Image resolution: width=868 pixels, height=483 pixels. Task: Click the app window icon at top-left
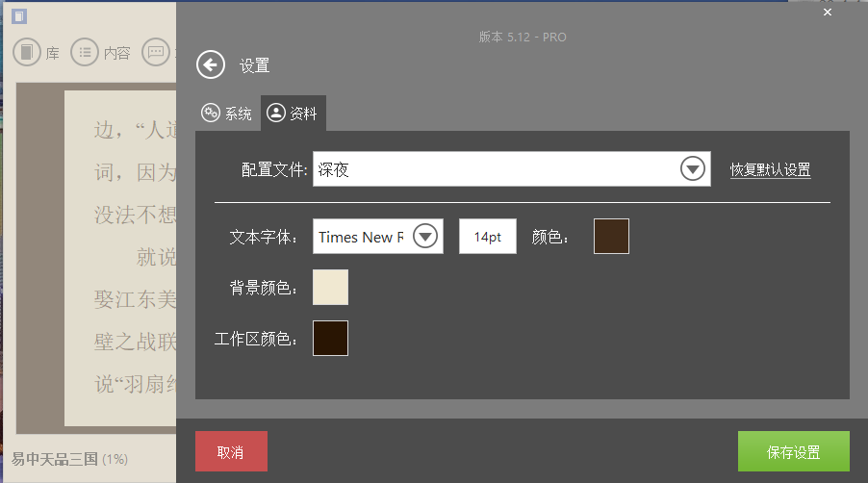tap(19, 16)
